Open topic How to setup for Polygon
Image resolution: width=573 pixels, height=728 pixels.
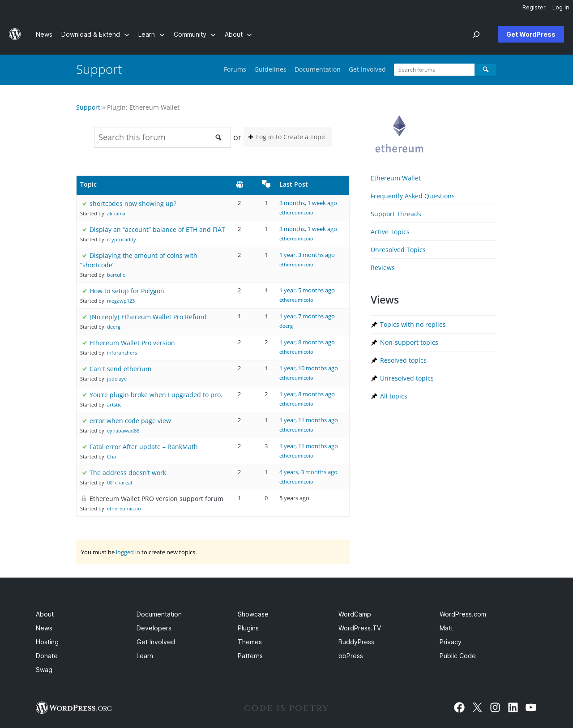click(x=127, y=291)
